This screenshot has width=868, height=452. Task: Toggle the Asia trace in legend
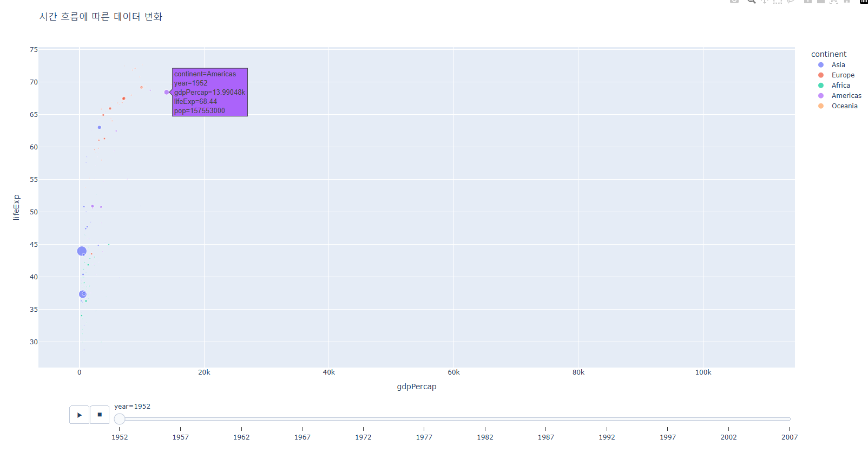pyautogui.click(x=838, y=65)
